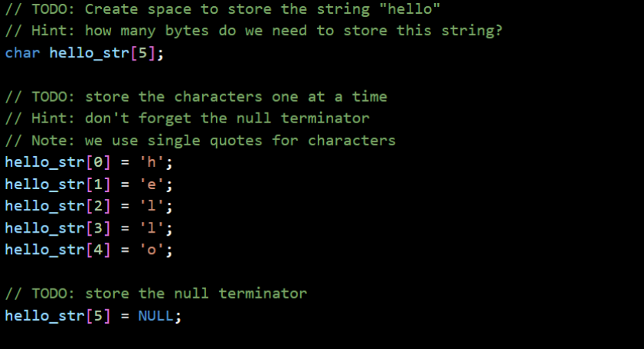Click hello_str identifier in the char declaration
Screen dimensions: 644x349
pyautogui.click(x=90, y=53)
